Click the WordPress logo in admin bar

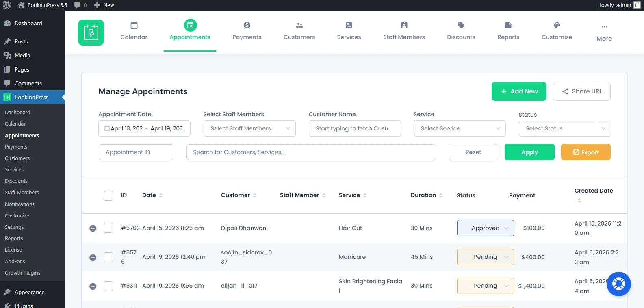[7, 5]
